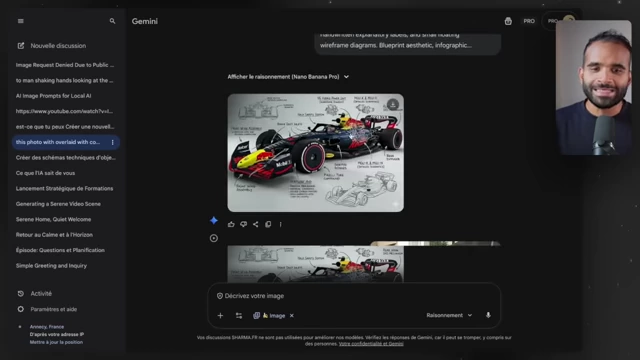This screenshot has height=360, width=640.
Task: Open chat 'to man shaking hands looking at the'
Action: [x=65, y=80]
